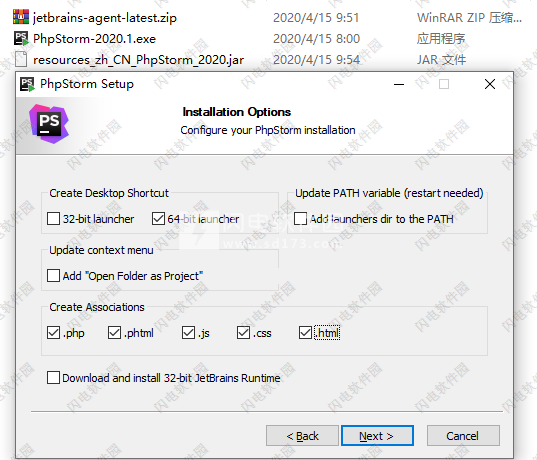Select the jetbrains-agent-latest.zip file name

coord(105,18)
